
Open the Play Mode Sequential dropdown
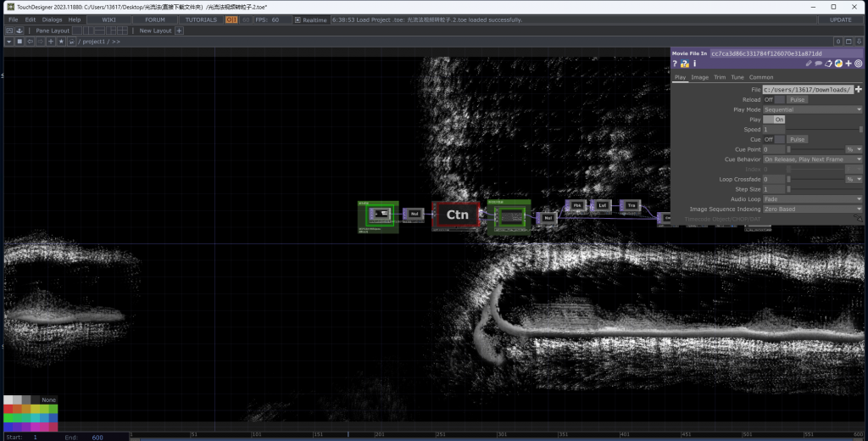(812, 109)
